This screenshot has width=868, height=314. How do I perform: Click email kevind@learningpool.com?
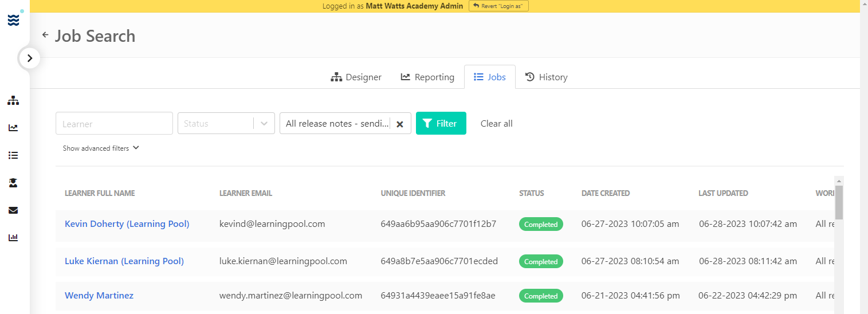pyautogui.click(x=272, y=224)
